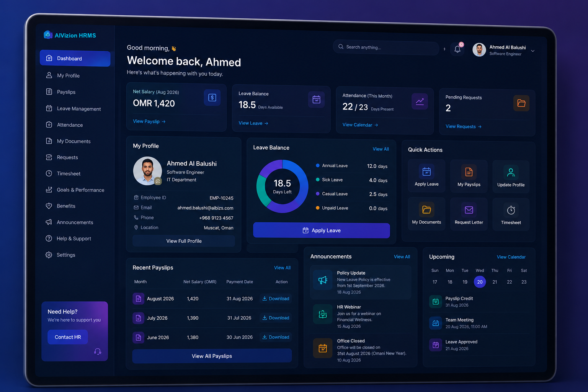Click View All in Leave Balance panel

point(381,149)
